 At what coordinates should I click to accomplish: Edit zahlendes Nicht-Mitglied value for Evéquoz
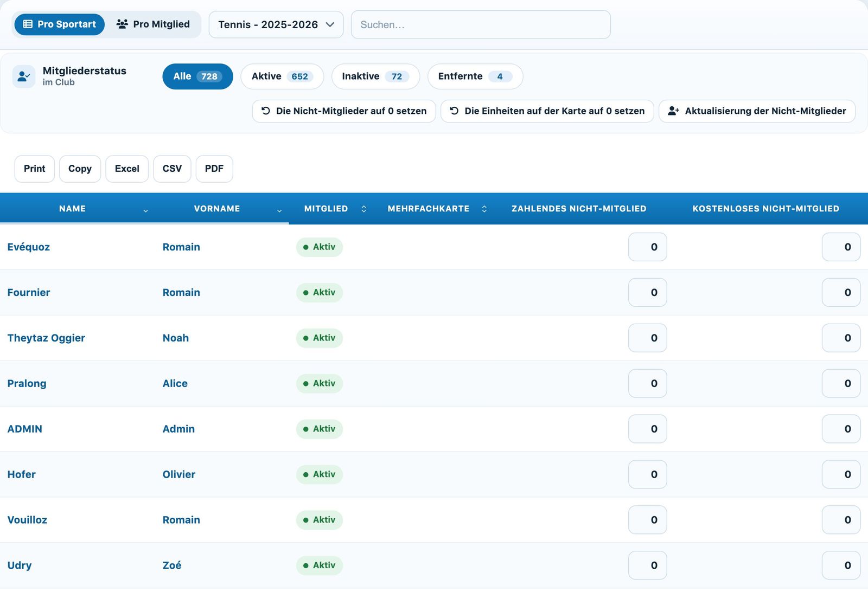(648, 247)
